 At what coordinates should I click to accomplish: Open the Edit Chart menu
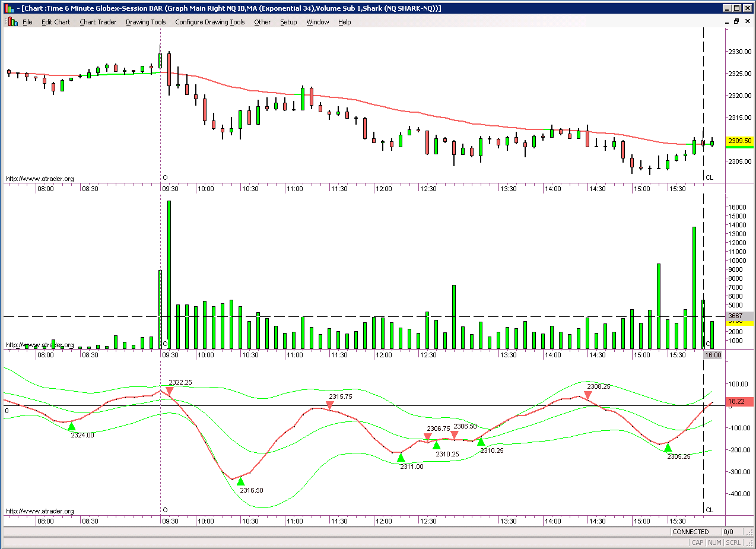point(56,22)
